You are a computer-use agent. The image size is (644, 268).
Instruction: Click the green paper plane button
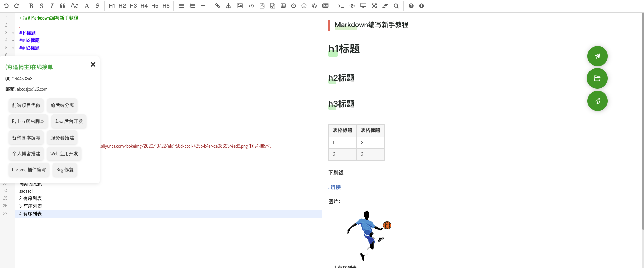(x=597, y=56)
